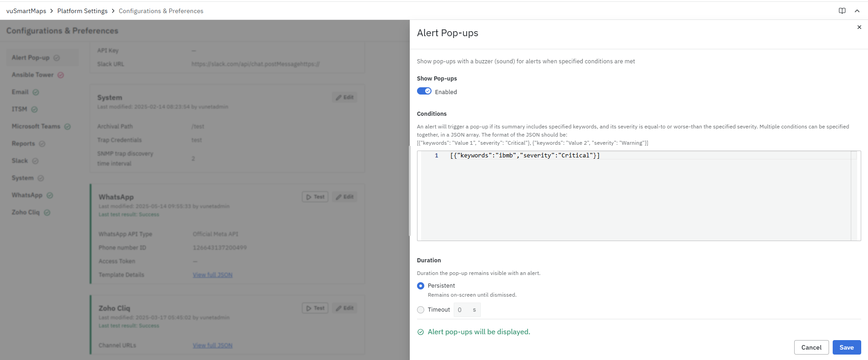This screenshot has height=360, width=868.
Task: Go to vuSmartMaps breadcrumb
Action: point(26,11)
